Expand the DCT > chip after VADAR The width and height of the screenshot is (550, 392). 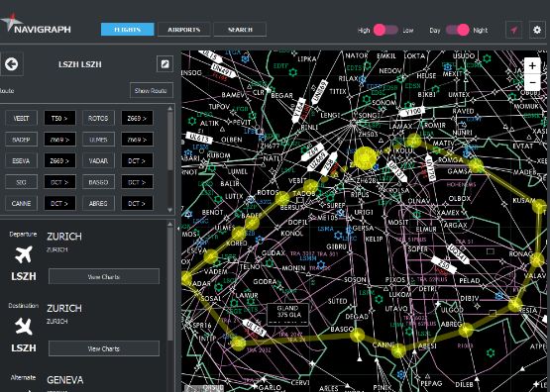(x=137, y=160)
